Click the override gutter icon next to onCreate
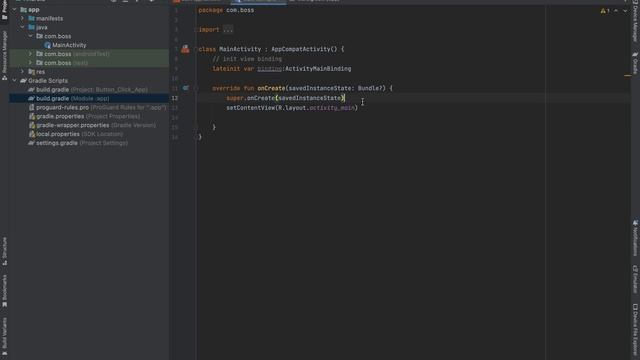 (186, 88)
